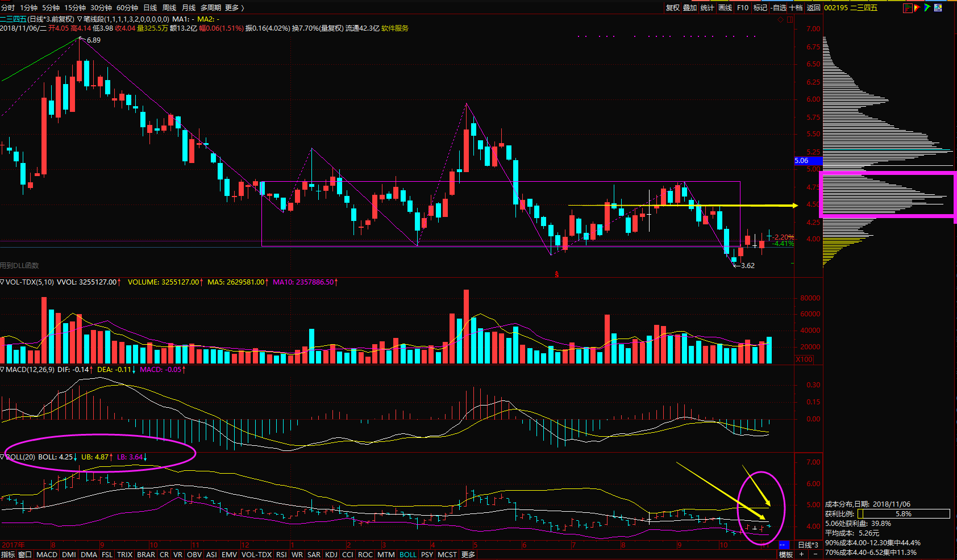The image size is (957, 560).
Task: Select the DMI indicator tab
Action: click(x=69, y=554)
